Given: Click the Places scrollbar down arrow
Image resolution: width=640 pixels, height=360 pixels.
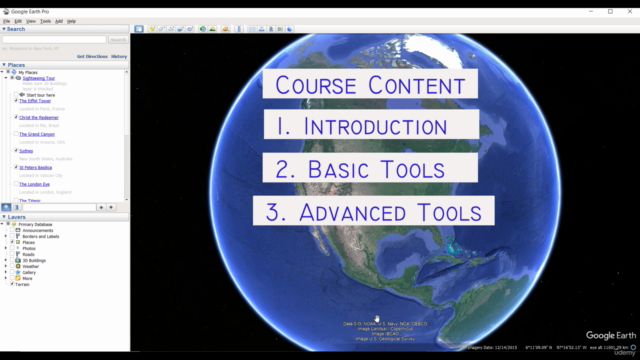Looking at the screenshot, I should 127,200.
